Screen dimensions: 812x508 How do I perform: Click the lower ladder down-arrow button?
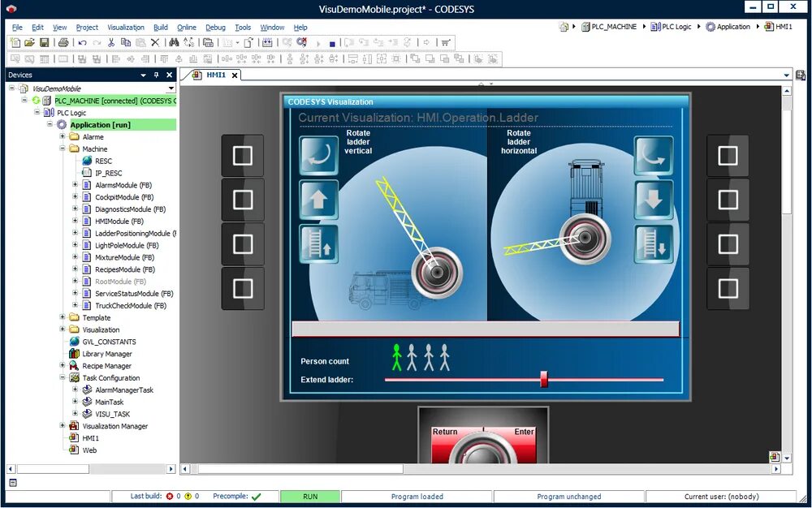pyautogui.click(x=654, y=200)
